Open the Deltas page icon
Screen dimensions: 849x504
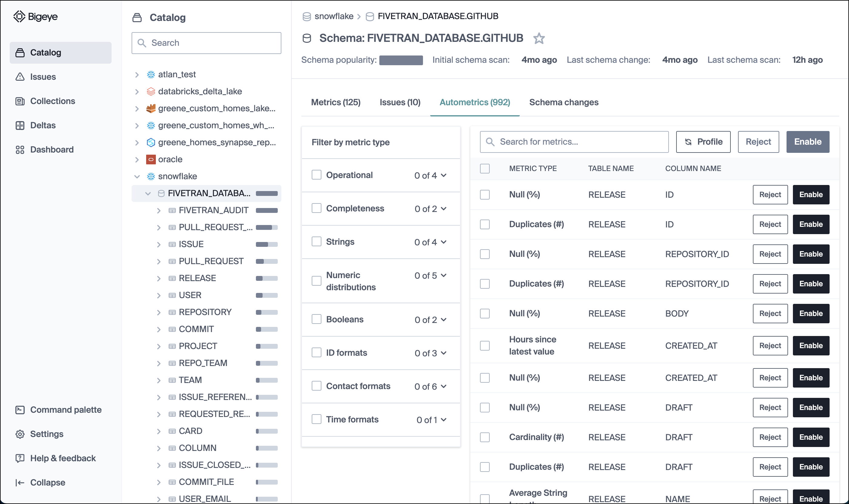pyautogui.click(x=20, y=125)
